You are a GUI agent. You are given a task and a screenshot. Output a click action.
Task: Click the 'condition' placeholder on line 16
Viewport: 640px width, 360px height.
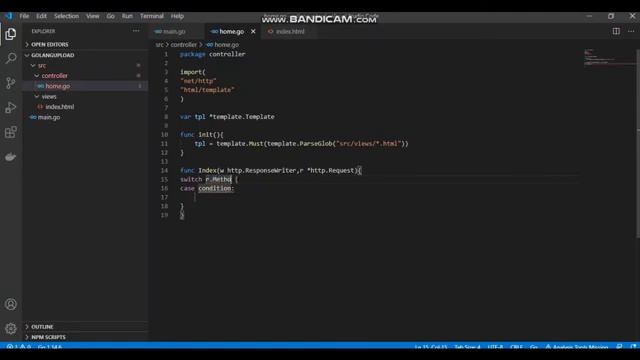tap(216, 189)
